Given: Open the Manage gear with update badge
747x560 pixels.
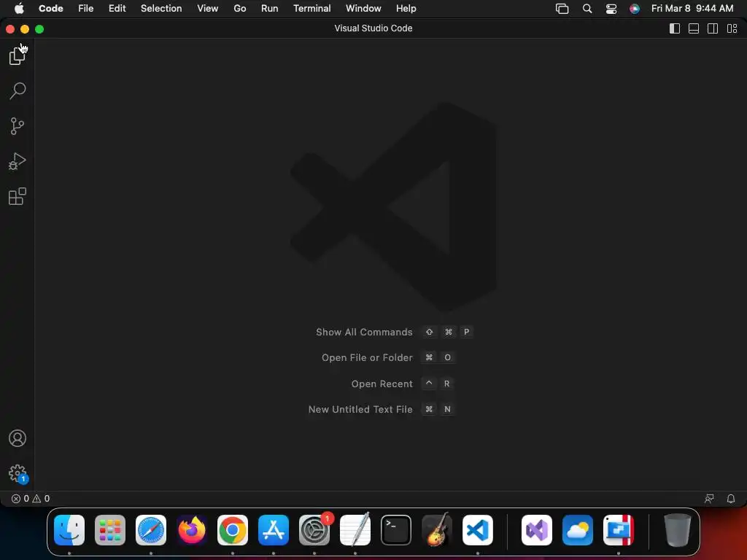Looking at the screenshot, I should (x=18, y=474).
